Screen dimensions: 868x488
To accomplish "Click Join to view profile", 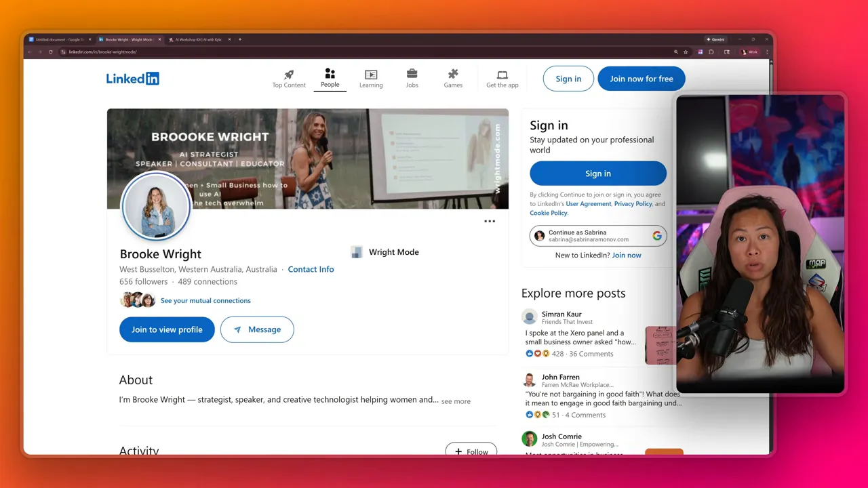I will point(167,329).
